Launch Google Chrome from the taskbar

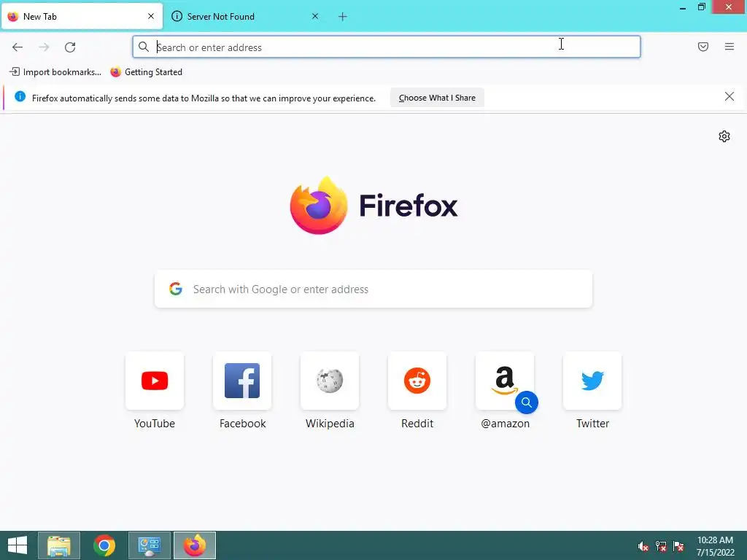[x=104, y=545]
